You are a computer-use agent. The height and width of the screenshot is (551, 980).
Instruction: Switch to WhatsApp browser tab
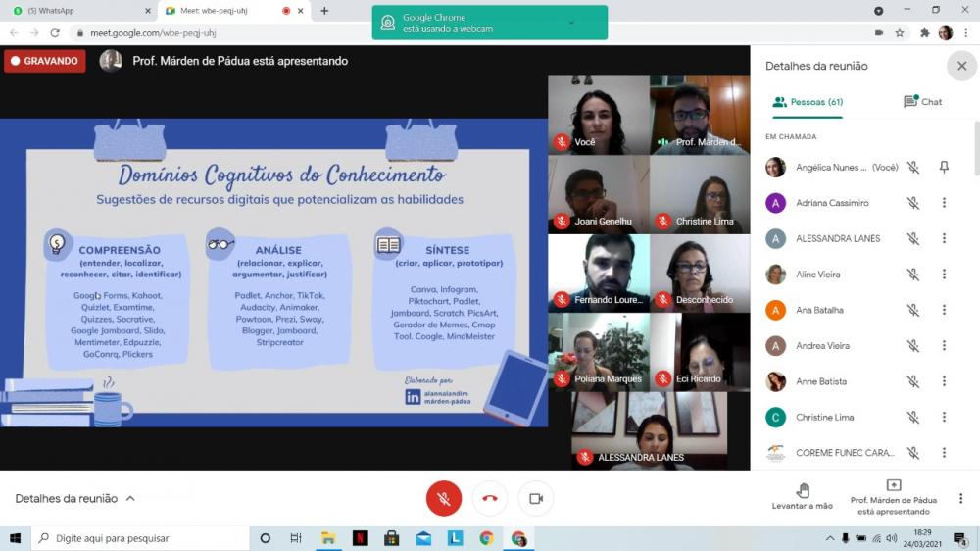pos(78,11)
